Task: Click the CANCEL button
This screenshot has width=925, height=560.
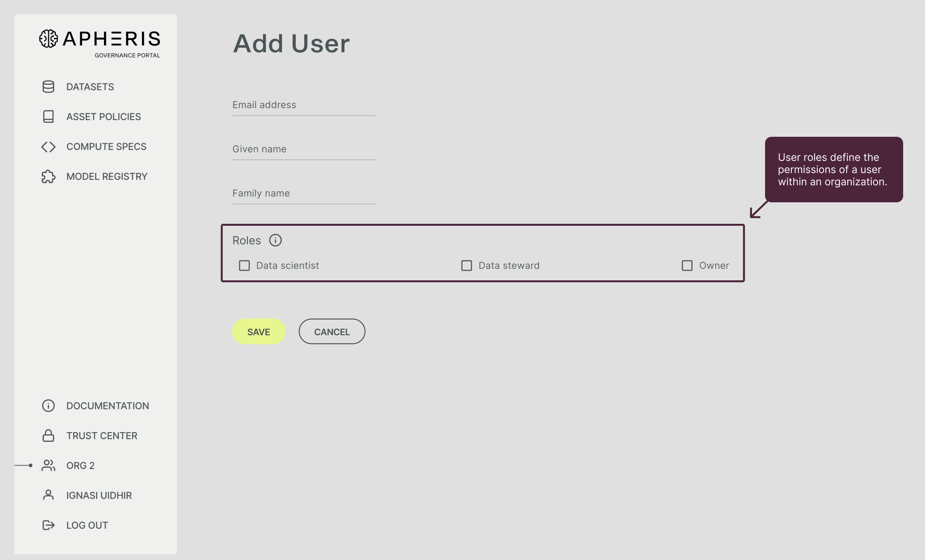Action: [332, 331]
